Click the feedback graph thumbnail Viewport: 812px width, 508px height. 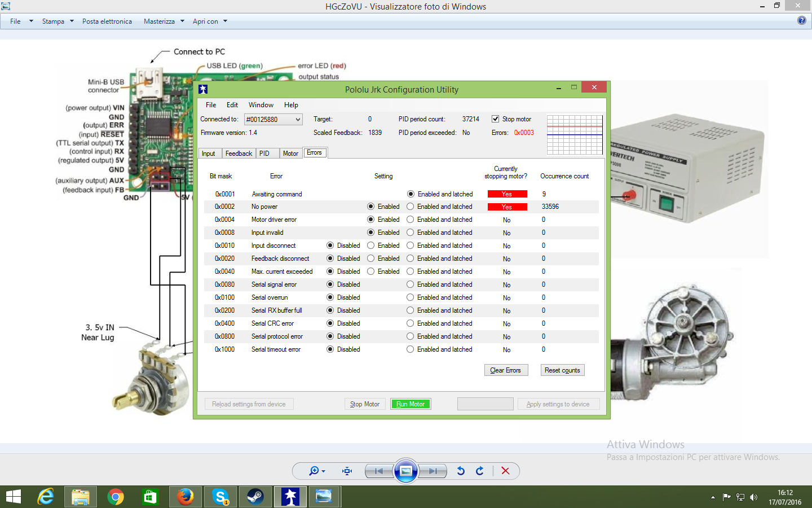575,134
